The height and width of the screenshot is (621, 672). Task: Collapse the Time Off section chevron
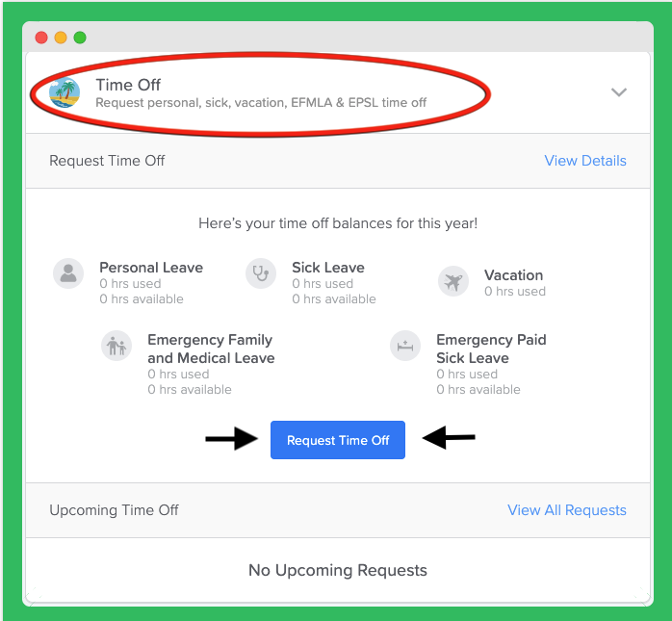click(x=618, y=92)
